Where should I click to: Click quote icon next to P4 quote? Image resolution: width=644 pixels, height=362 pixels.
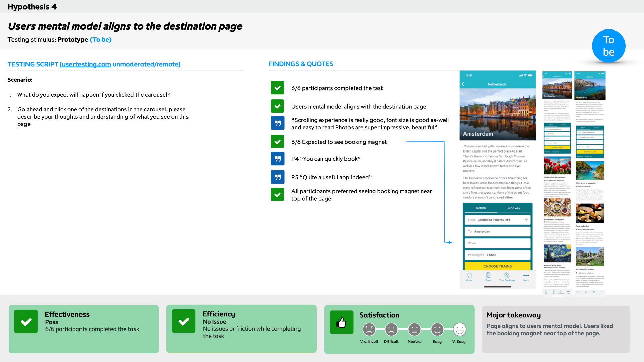[277, 159]
